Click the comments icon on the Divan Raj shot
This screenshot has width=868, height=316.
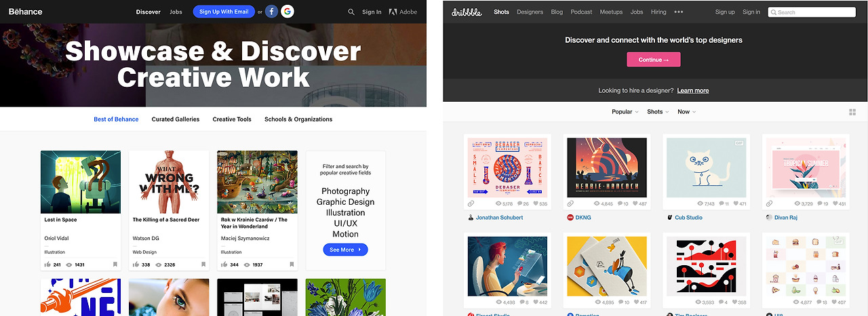click(819, 203)
